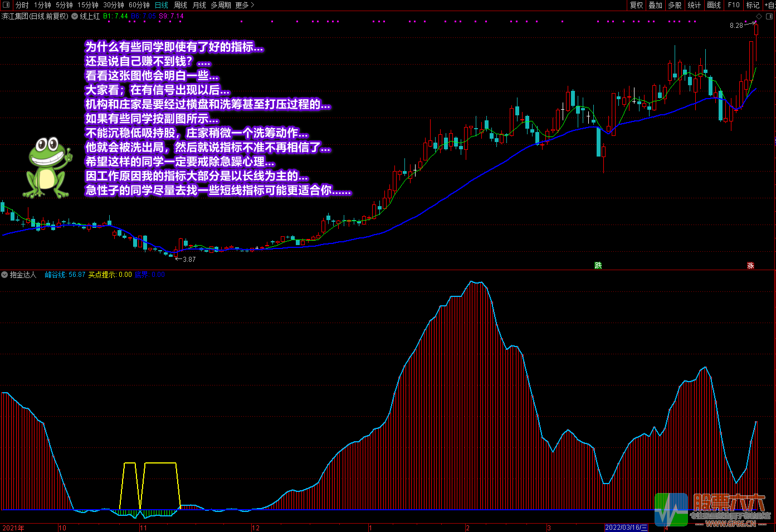
Task: Click the 底界: 0.00 readout
Action: pyautogui.click(x=150, y=275)
